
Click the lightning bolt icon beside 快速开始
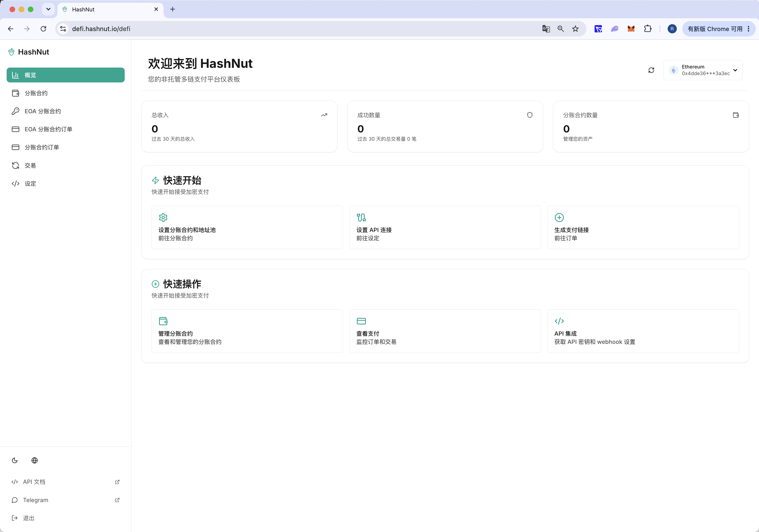click(155, 181)
